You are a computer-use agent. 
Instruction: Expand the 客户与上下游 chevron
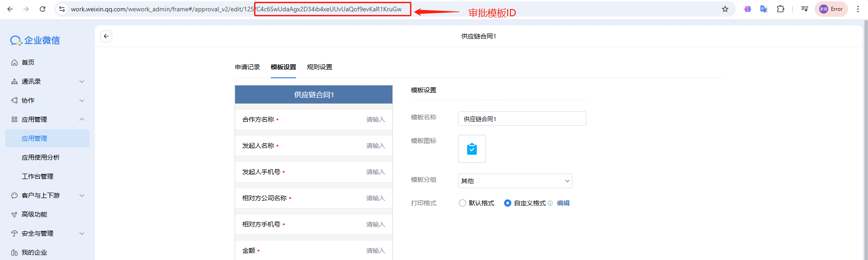click(82, 195)
